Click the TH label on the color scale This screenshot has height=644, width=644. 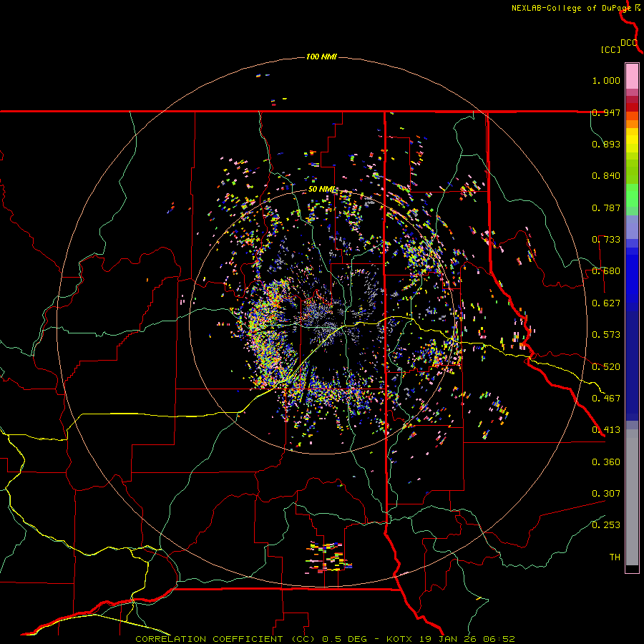point(615,557)
